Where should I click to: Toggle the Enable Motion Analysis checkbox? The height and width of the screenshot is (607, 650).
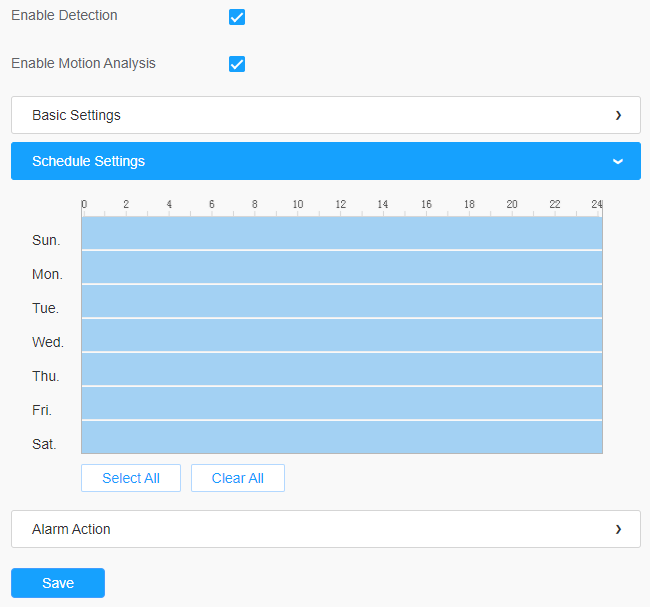coord(237,64)
